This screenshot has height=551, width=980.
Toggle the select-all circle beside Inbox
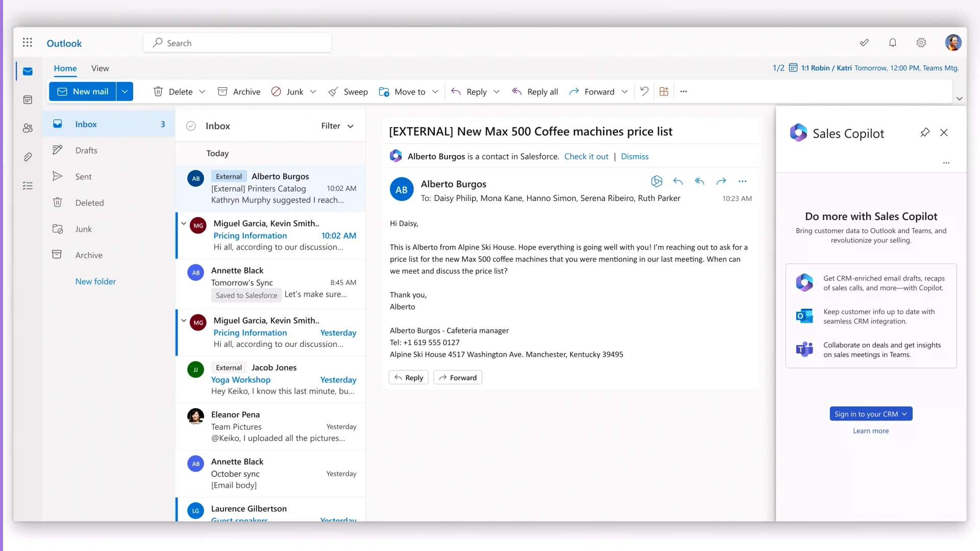tap(191, 126)
